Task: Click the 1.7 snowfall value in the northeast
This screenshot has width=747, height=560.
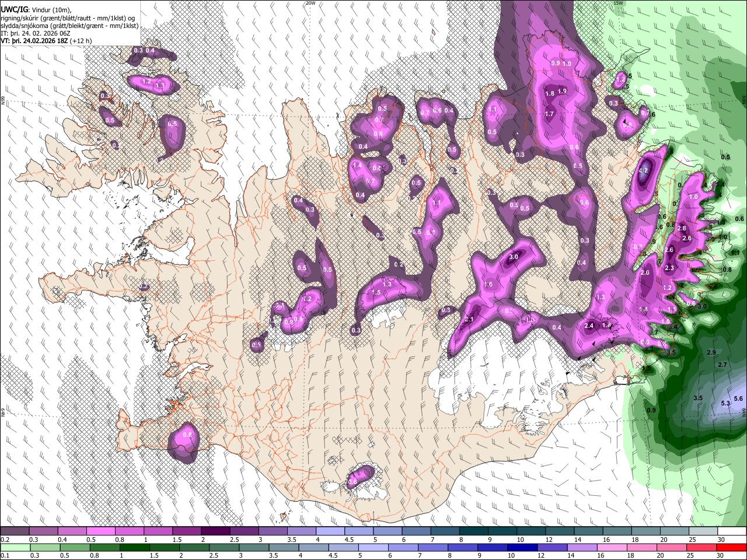Action: [549, 114]
